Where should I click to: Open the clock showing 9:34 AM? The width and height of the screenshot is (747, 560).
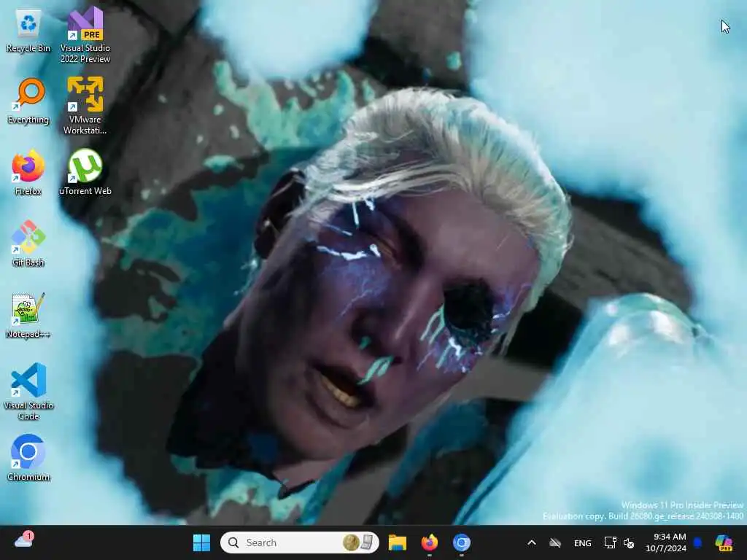click(665, 542)
